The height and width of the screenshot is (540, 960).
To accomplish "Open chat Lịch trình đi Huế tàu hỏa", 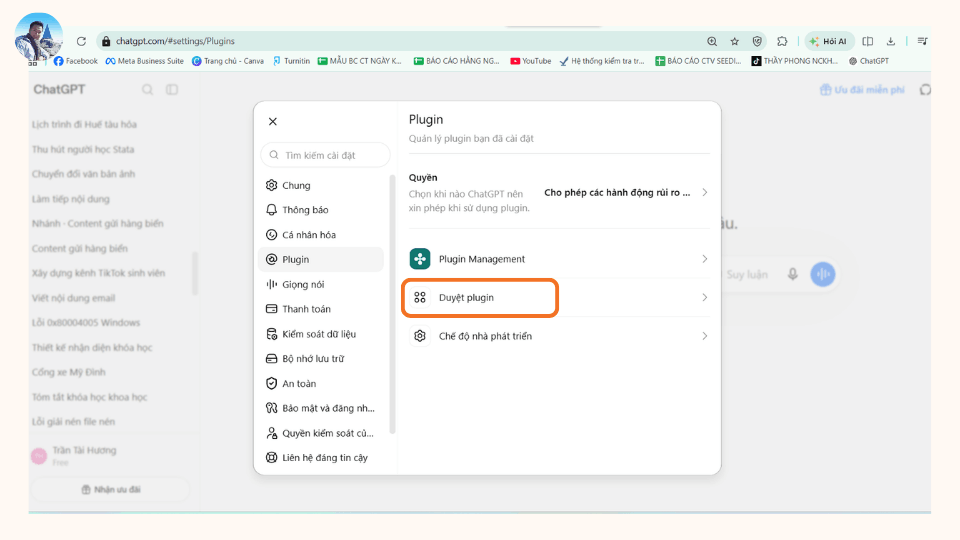I will [84, 124].
